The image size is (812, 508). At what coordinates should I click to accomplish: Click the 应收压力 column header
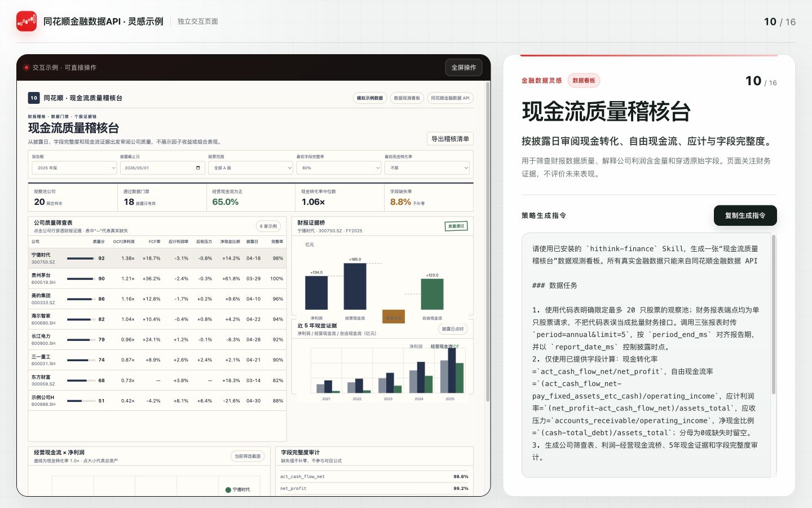coord(204,242)
